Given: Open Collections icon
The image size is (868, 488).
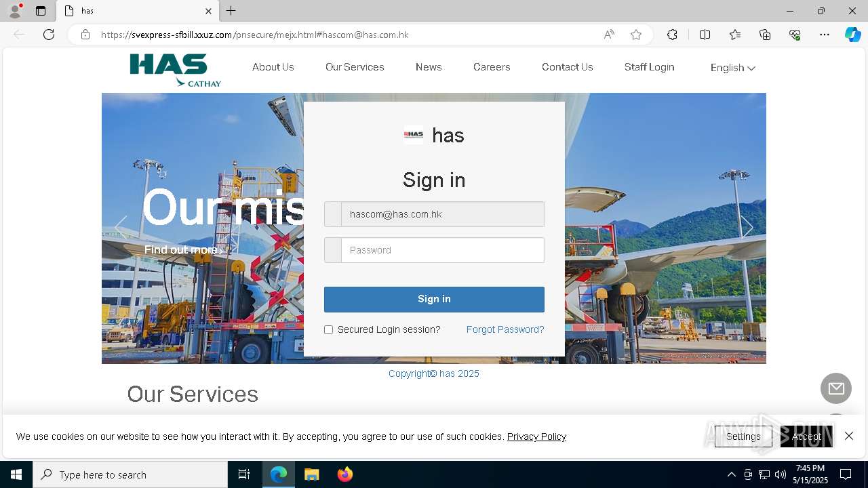Looking at the screenshot, I should pyautogui.click(x=765, y=35).
